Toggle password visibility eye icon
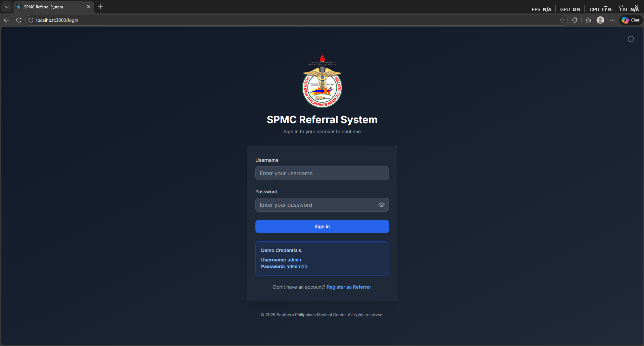 [382, 205]
